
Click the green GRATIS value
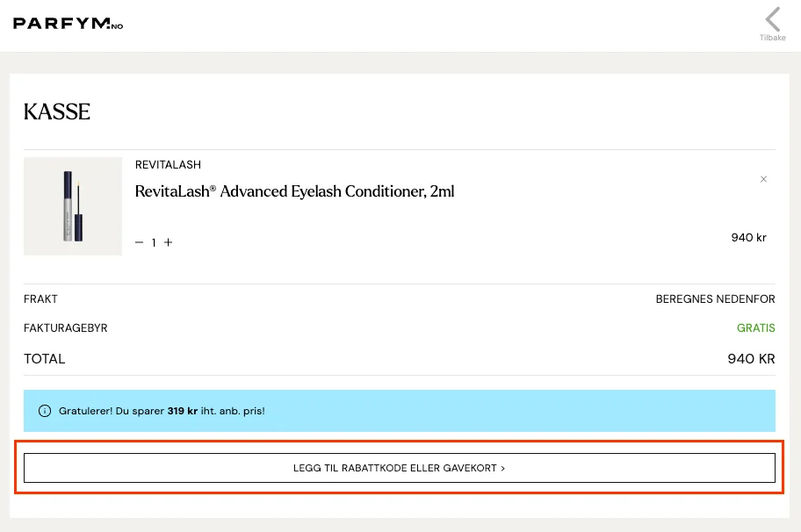755,328
